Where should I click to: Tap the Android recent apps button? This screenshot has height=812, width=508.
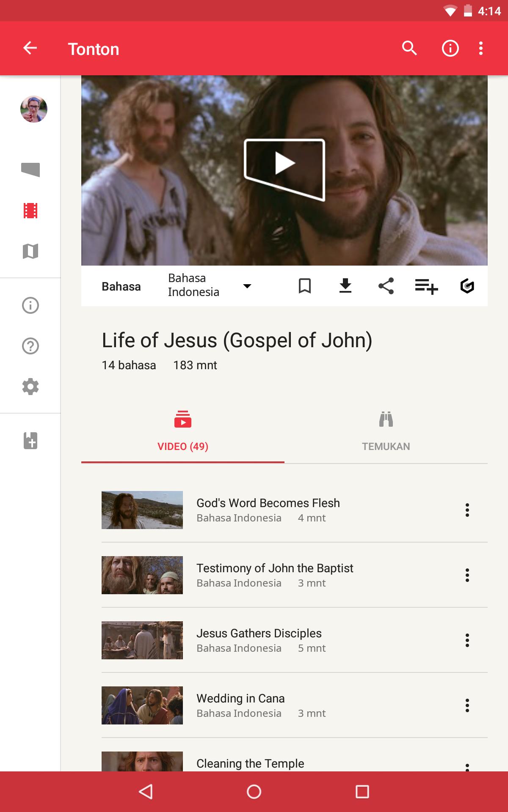(362, 792)
